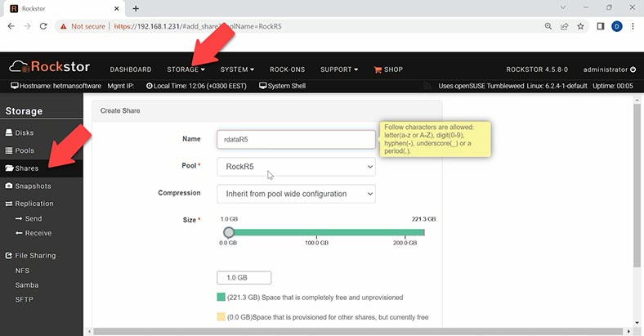Open Chrome profile D avatar
The image size is (644, 336).
click(x=616, y=26)
